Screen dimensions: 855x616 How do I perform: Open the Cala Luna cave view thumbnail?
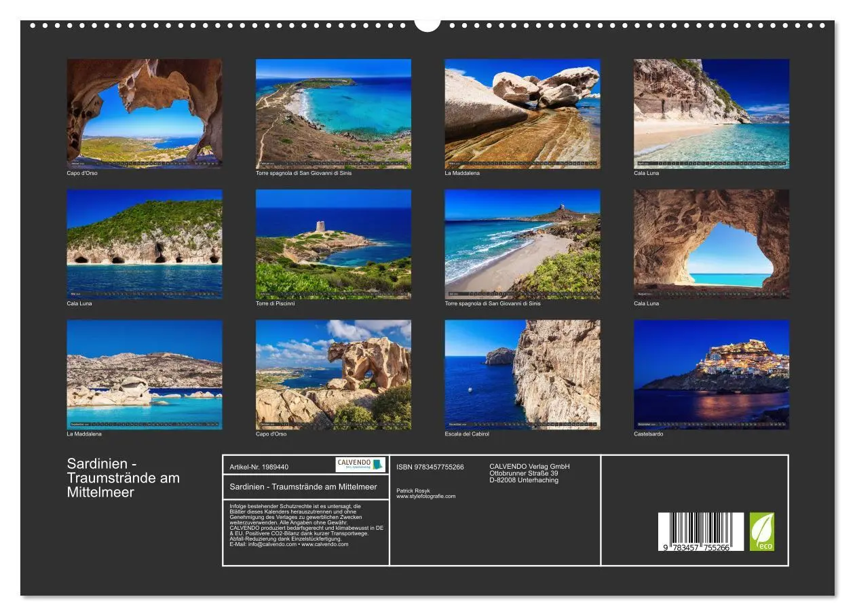[x=709, y=244]
